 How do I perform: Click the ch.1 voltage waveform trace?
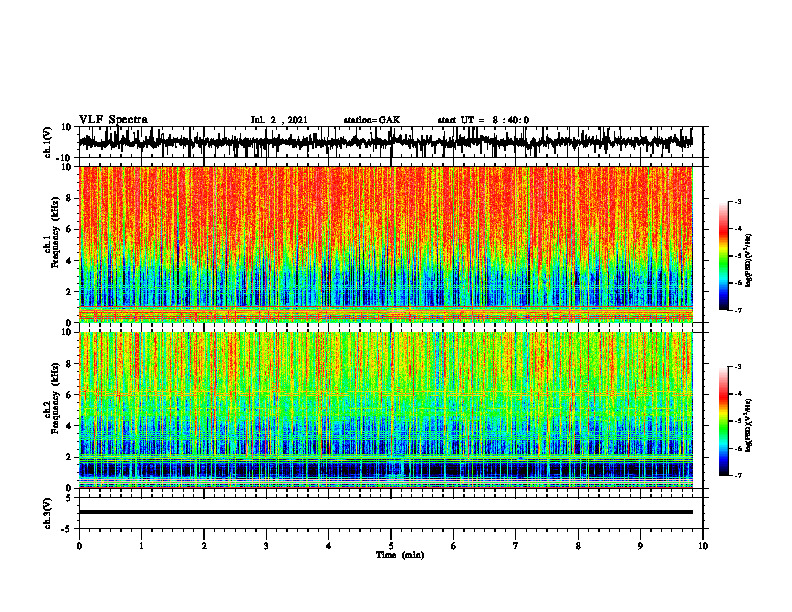(385, 142)
